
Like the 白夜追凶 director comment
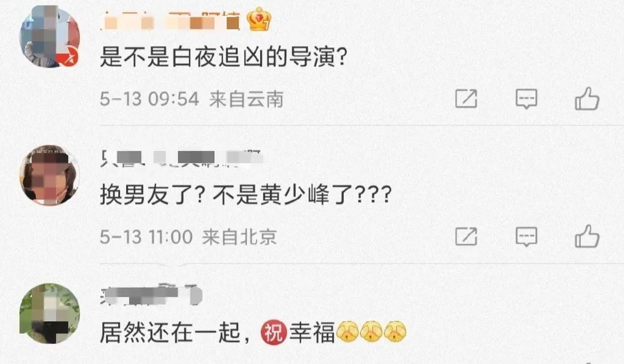pos(587,99)
